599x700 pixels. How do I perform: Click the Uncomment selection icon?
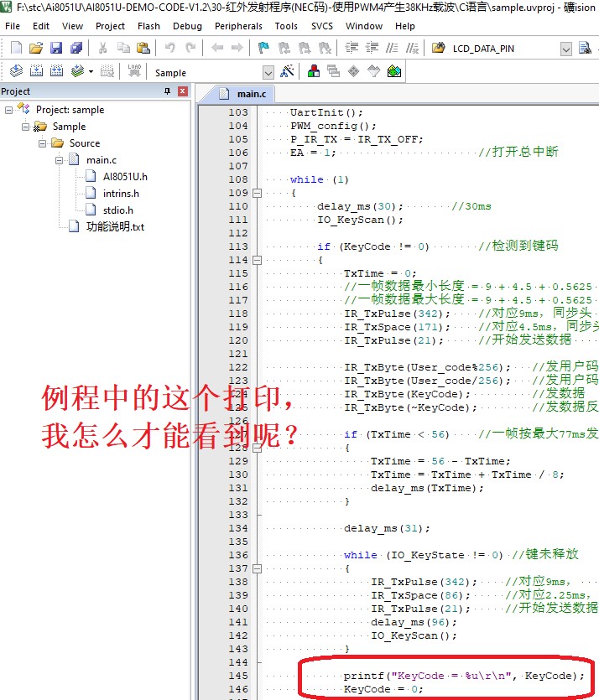coord(412,49)
